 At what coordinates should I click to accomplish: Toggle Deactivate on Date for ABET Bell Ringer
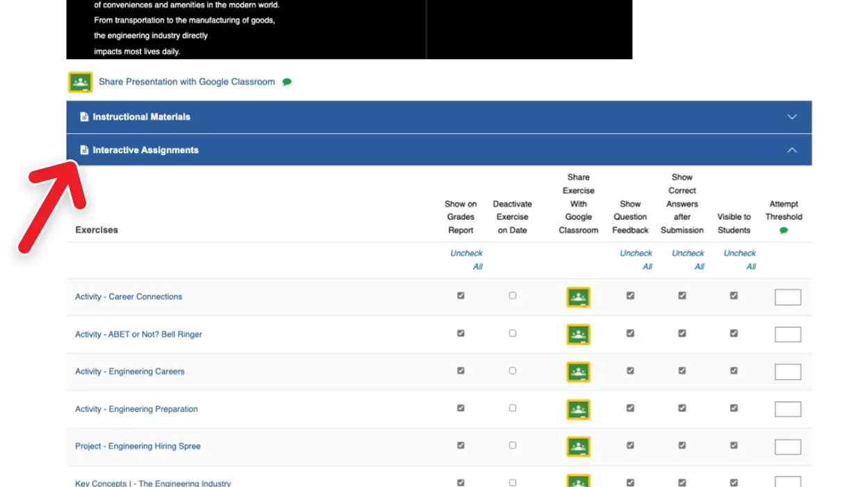click(x=513, y=333)
